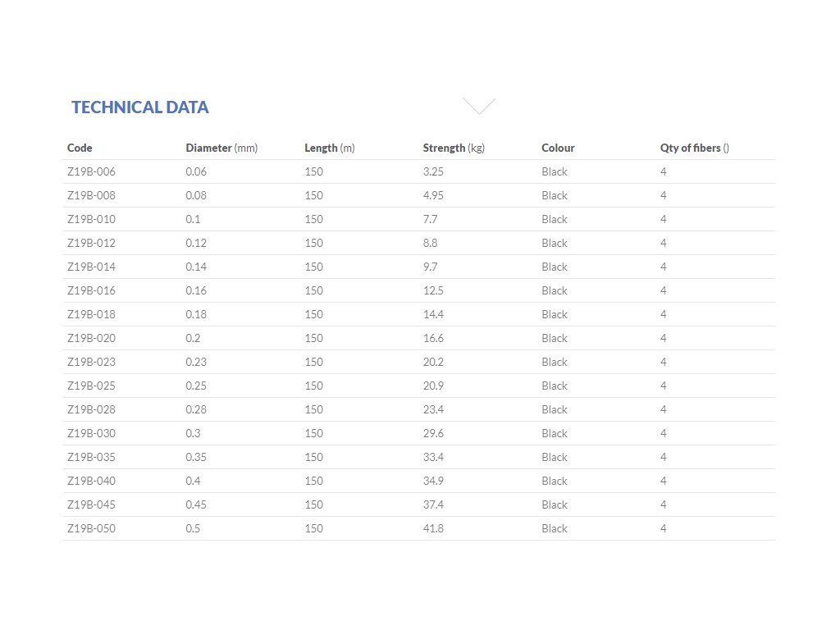This screenshot has height=630, width=840.
Task: Click the Length column header
Action: pos(329,148)
